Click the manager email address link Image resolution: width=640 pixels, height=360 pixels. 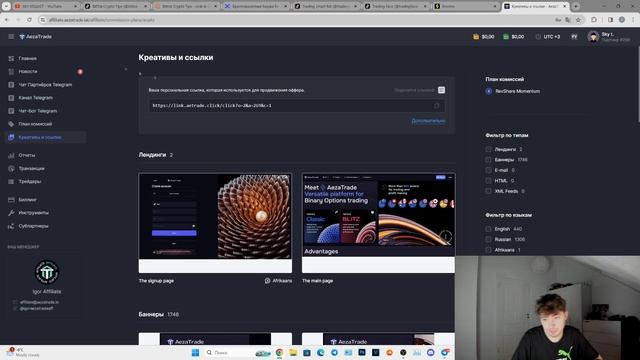pyautogui.click(x=39, y=302)
